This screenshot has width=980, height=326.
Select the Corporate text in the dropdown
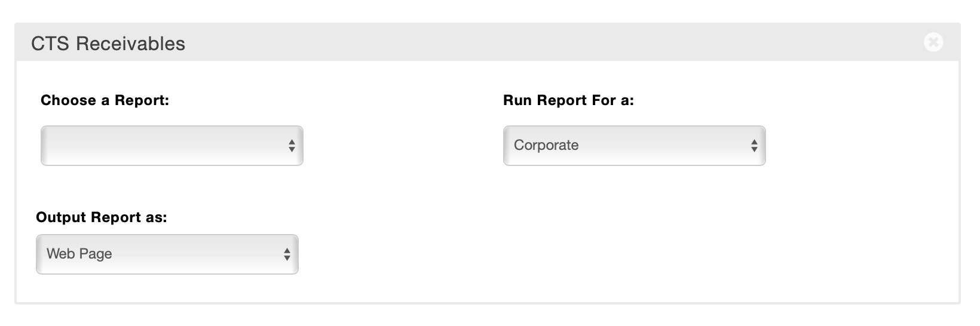pyautogui.click(x=546, y=145)
